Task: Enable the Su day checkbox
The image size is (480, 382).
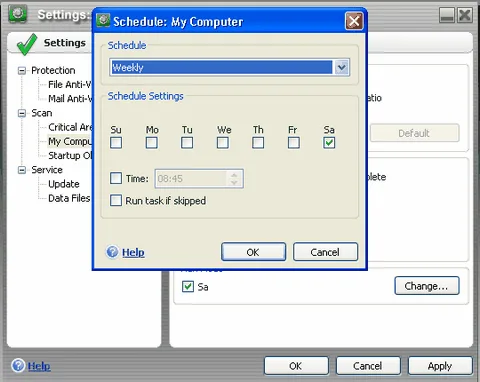Action: [x=116, y=143]
